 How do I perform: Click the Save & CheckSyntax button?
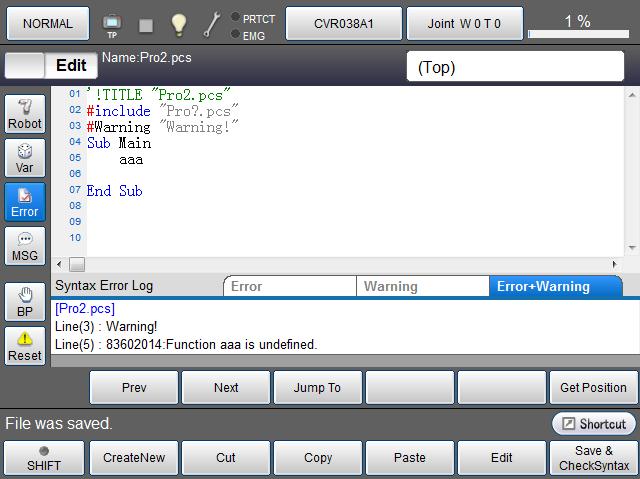(594, 458)
